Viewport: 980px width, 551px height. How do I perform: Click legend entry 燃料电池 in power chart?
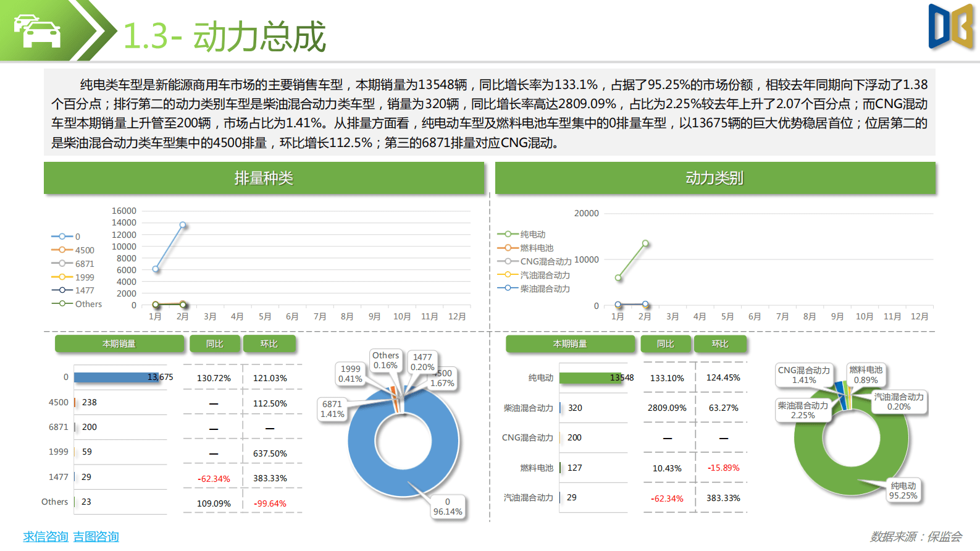(526, 248)
